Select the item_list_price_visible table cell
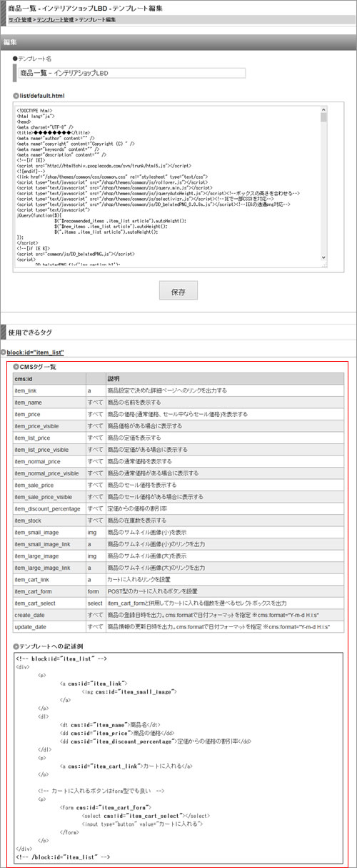 tap(49, 450)
